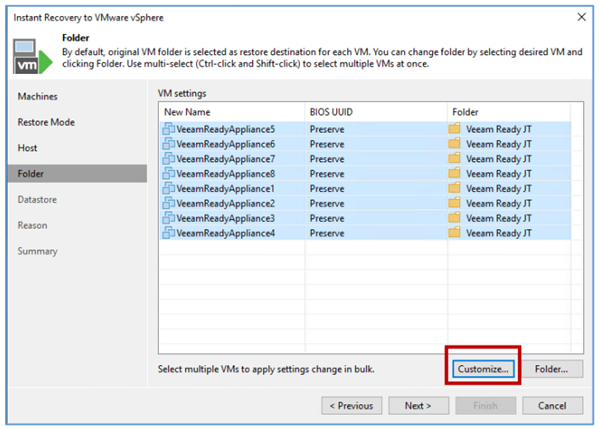Click the Customize... button

[x=483, y=369]
